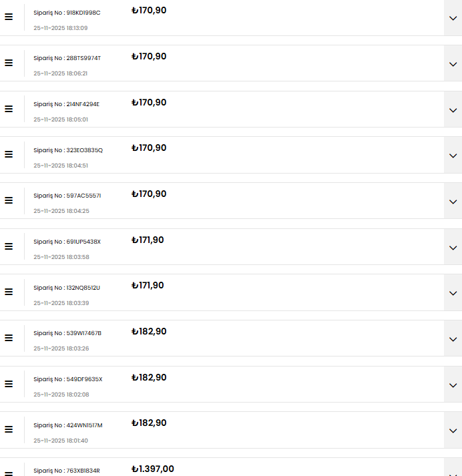Open hamburger icon for order 424WN1517M
The height and width of the screenshot is (476, 462).
click(x=9, y=429)
